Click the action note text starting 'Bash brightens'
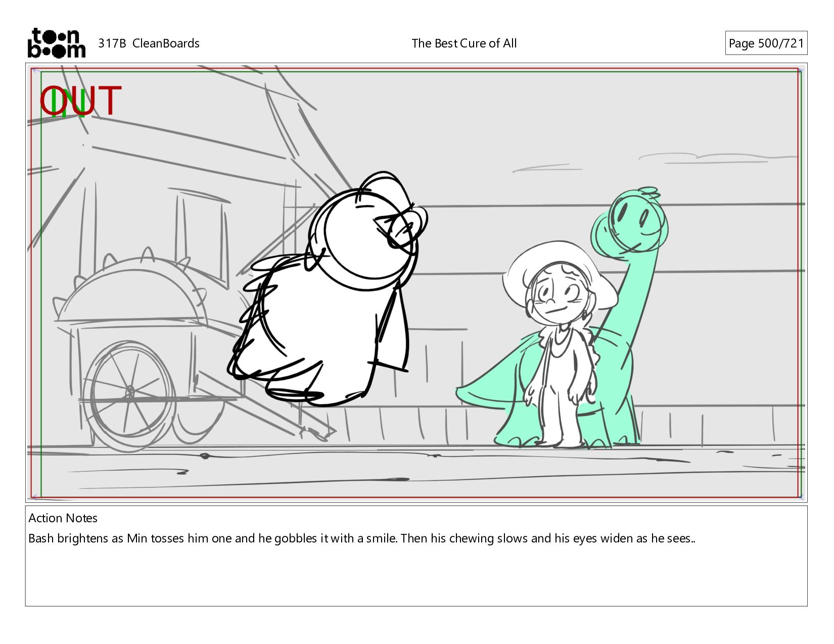This screenshot has height=644, width=834. point(362,538)
